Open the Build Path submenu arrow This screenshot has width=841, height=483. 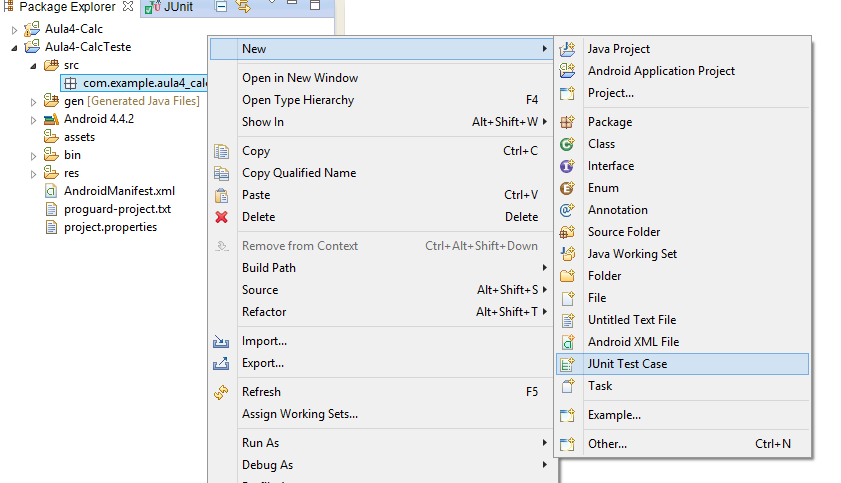click(544, 267)
